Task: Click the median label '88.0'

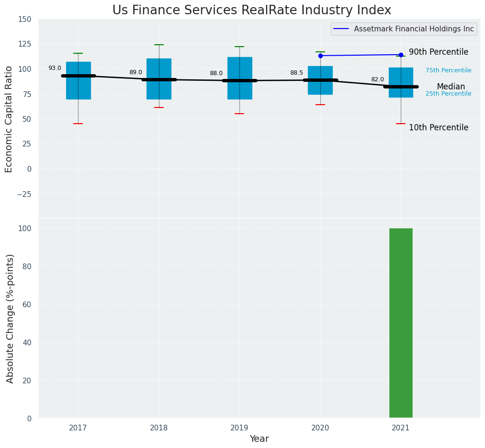Action: point(216,73)
